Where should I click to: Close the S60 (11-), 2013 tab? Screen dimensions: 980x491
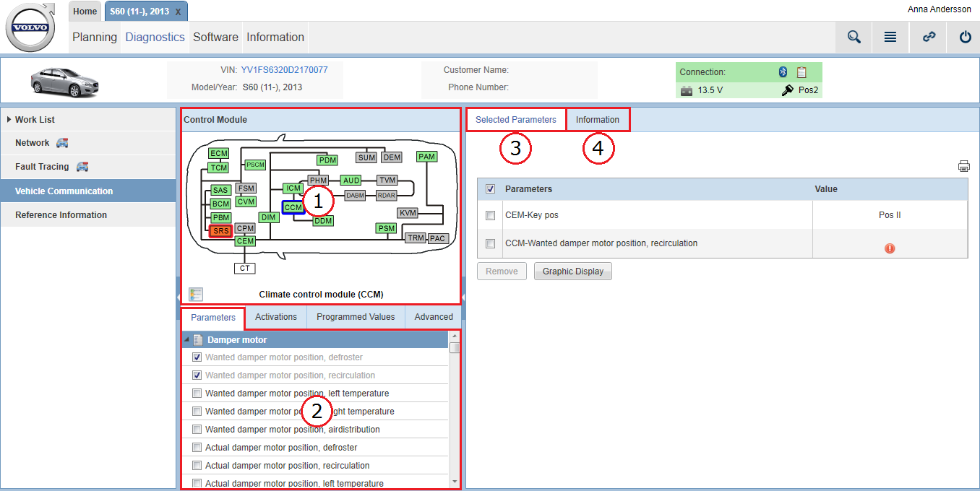[179, 12]
